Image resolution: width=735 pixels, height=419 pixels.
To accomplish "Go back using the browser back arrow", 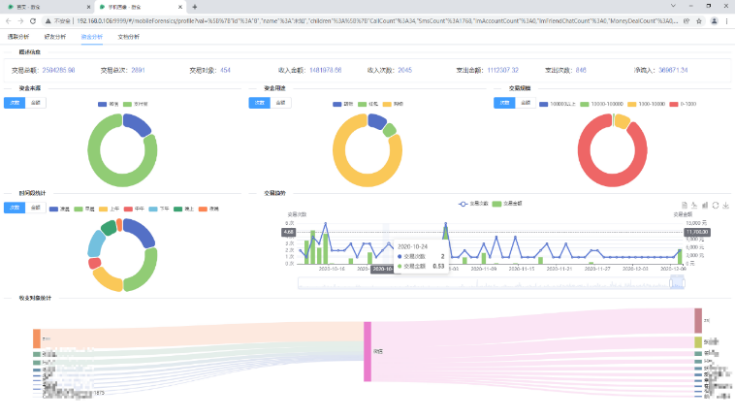I will pos(8,21).
